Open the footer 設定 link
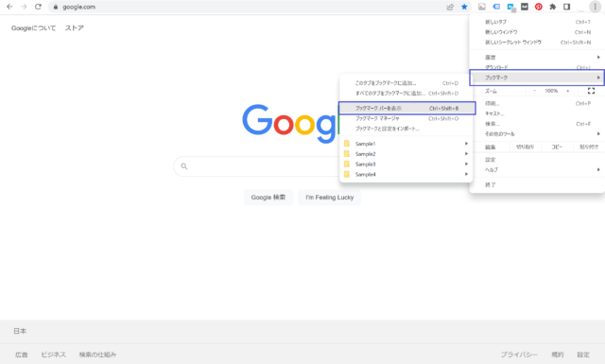 tap(583, 355)
